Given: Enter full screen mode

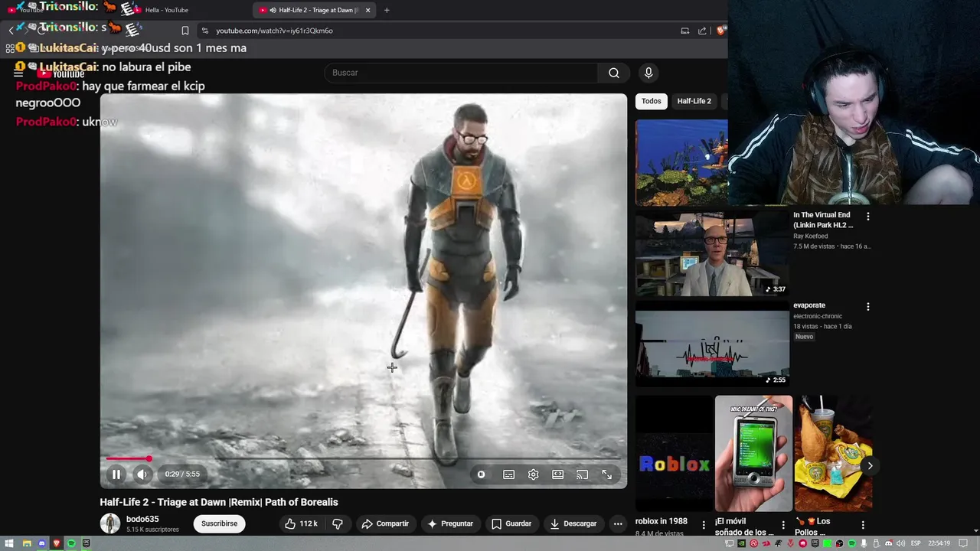Looking at the screenshot, I should coord(606,474).
